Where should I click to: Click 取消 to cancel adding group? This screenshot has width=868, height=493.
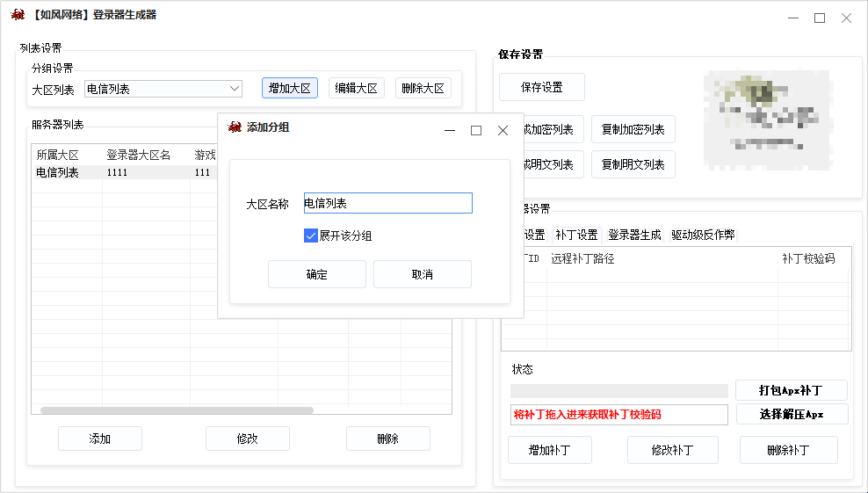click(422, 274)
